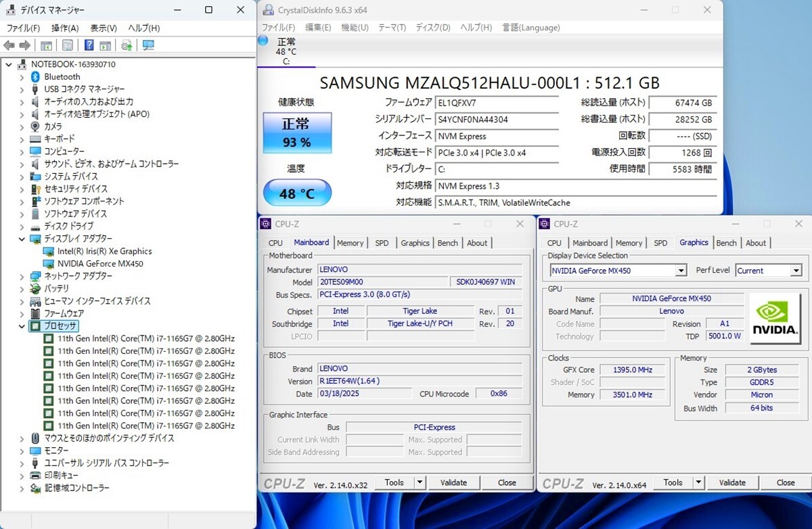Image resolution: width=812 pixels, height=529 pixels.
Task: Click the Device Manager title bar icon
Action: [x=10, y=10]
